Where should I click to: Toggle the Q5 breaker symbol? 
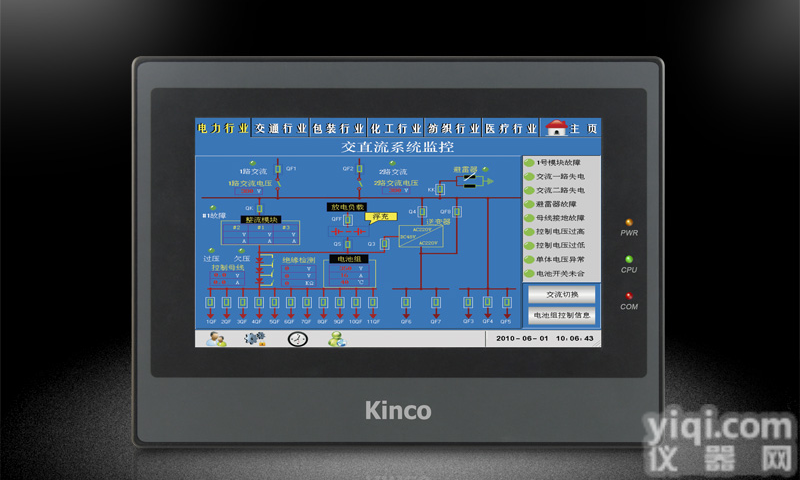[348, 244]
